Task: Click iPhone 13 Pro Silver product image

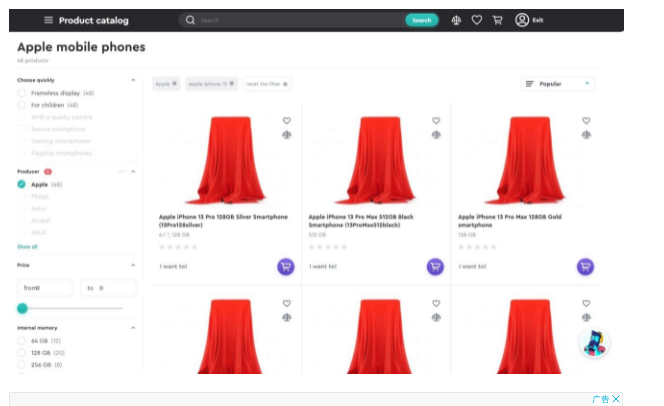Action: click(x=227, y=160)
